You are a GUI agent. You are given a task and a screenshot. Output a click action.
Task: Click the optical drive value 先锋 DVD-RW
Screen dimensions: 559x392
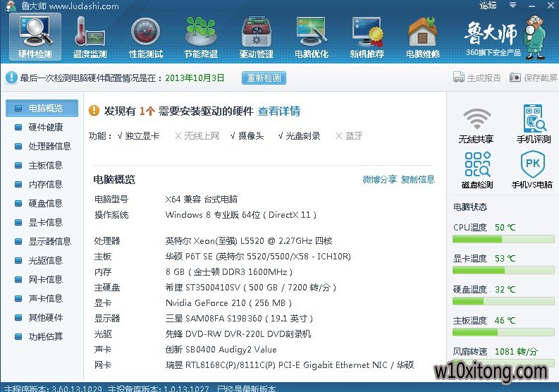pyautogui.click(x=238, y=334)
